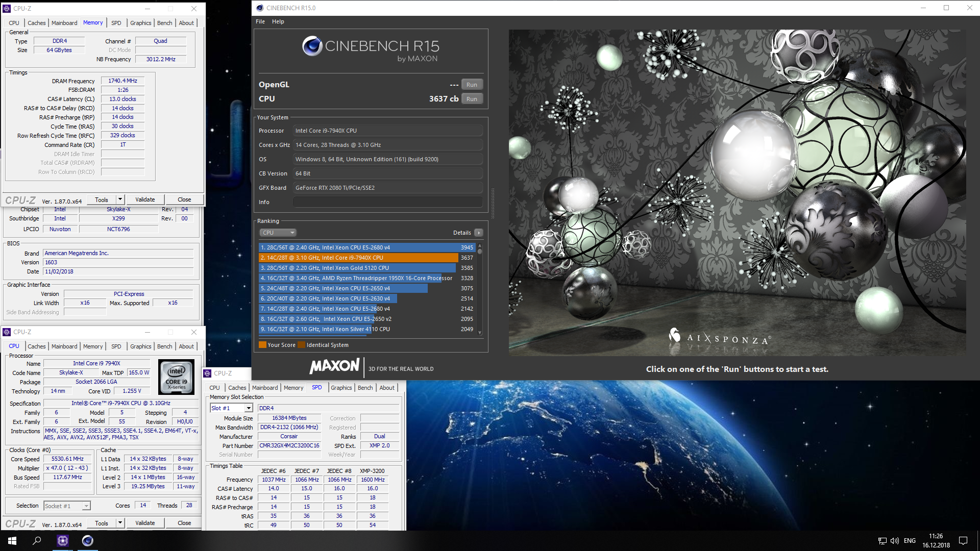Viewport: 980px width, 551px height.
Task: Click Cinebench icon in taskbar
Action: (88, 541)
